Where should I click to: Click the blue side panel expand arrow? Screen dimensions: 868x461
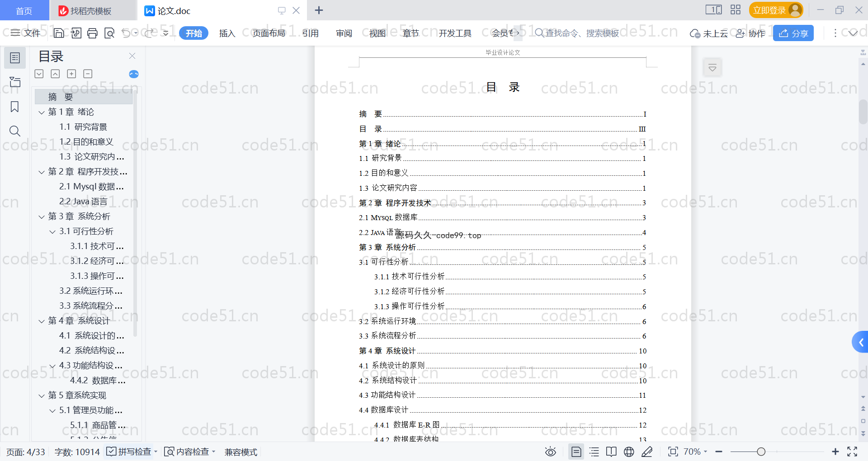861,342
